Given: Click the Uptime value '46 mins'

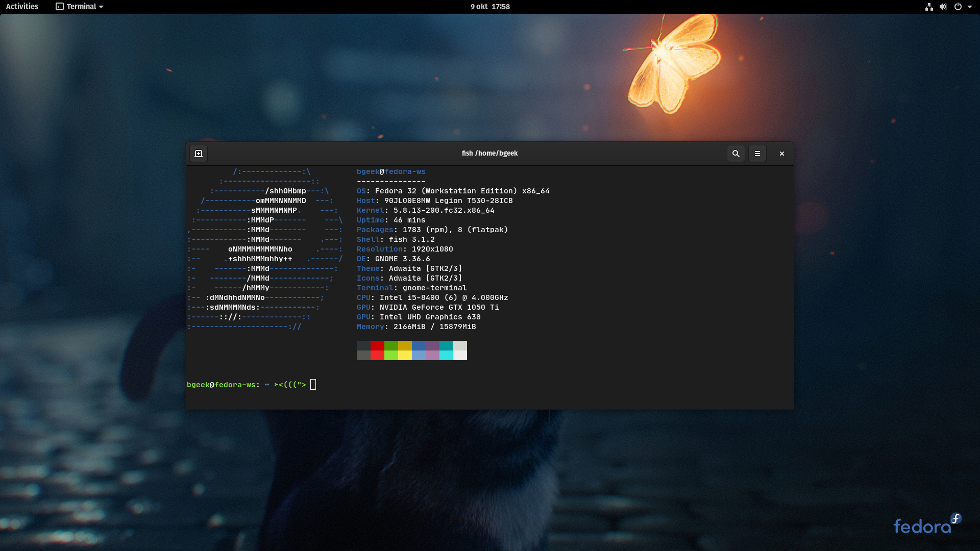Looking at the screenshot, I should 409,220.
